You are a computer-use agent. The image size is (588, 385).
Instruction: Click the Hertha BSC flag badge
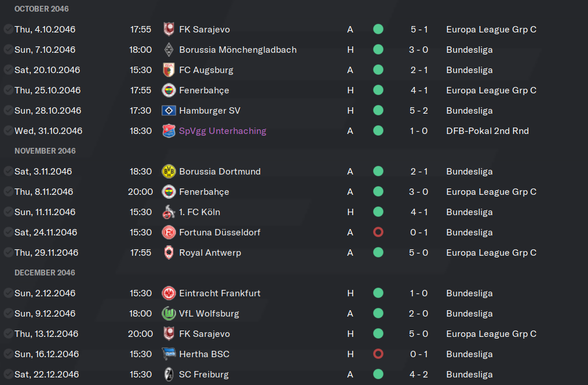pyautogui.click(x=169, y=354)
